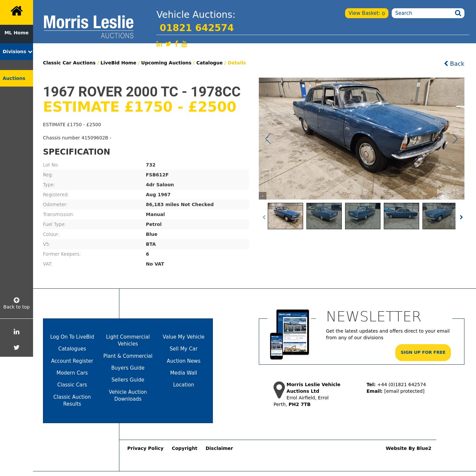Expand the Divisions menu

point(17,52)
